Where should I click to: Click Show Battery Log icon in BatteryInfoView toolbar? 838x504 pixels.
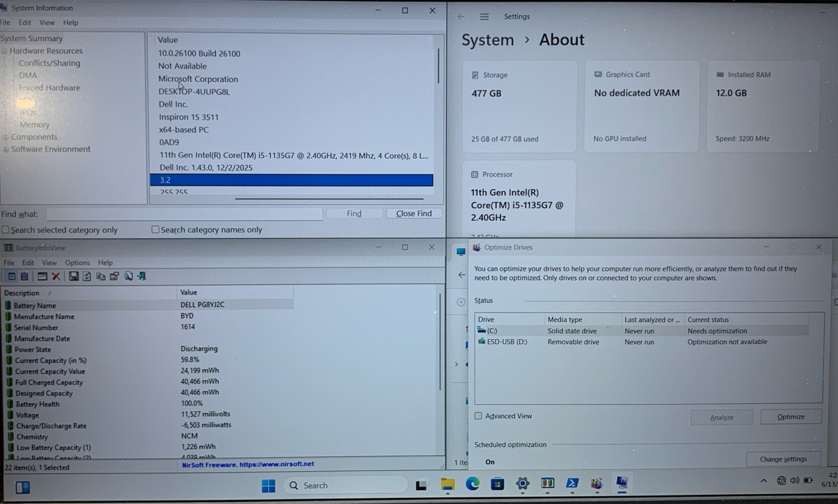tap(25, 276)
